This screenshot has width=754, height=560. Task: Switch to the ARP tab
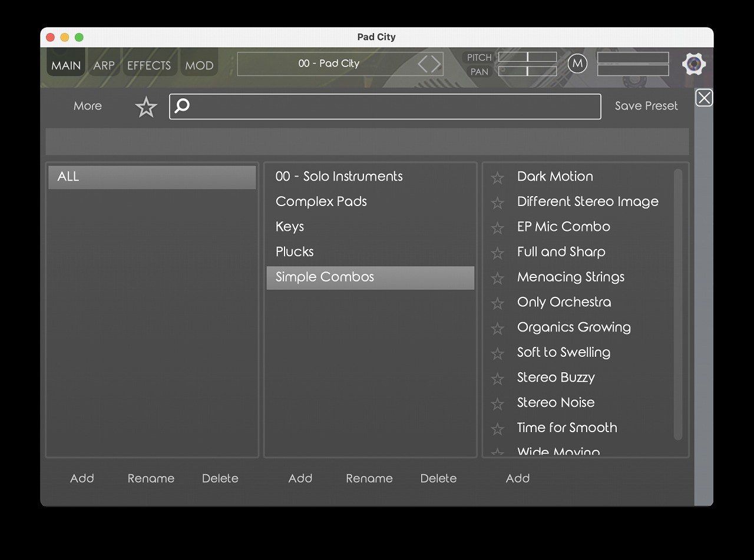pyautogui.click(x=104, y=65)
